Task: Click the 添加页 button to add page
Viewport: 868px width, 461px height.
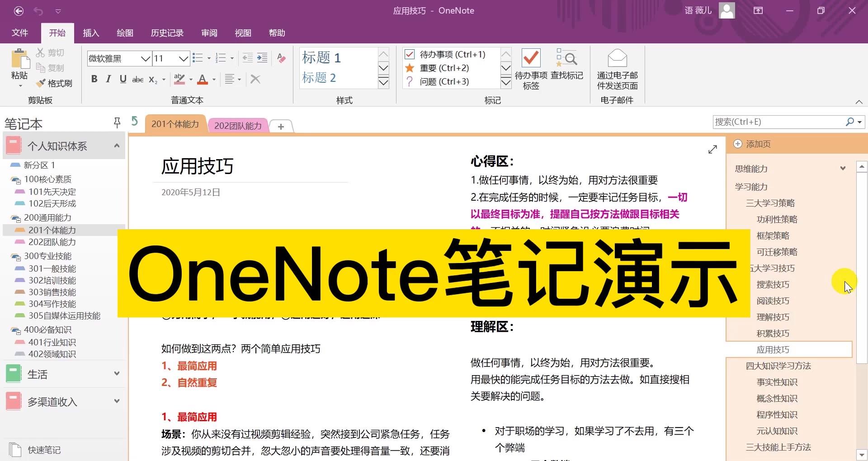Action: click(752, 144)
